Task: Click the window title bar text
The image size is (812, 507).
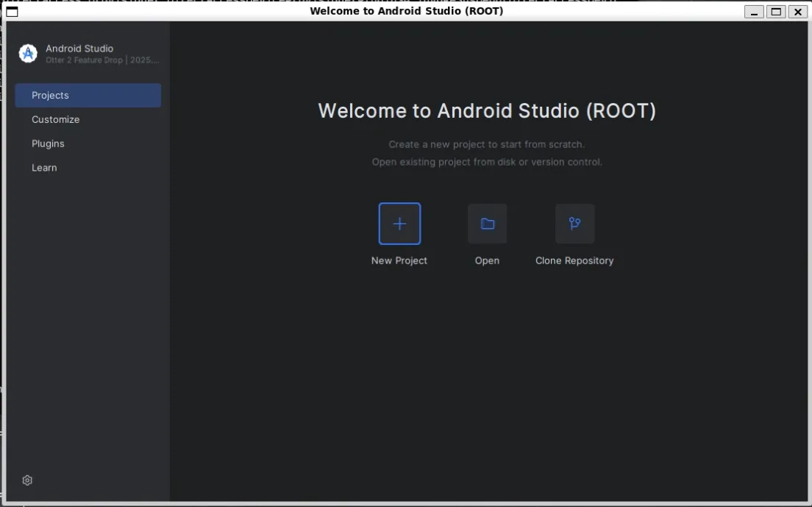Action: (406, 11)
